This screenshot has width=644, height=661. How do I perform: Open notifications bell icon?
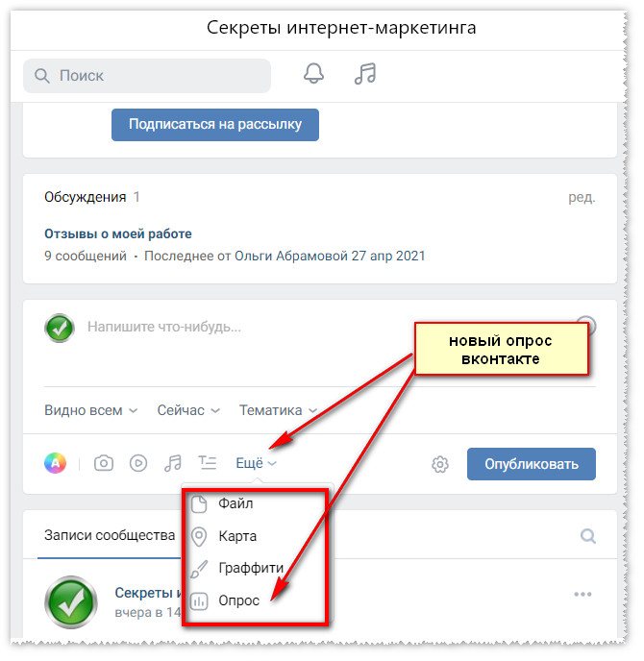314,74
